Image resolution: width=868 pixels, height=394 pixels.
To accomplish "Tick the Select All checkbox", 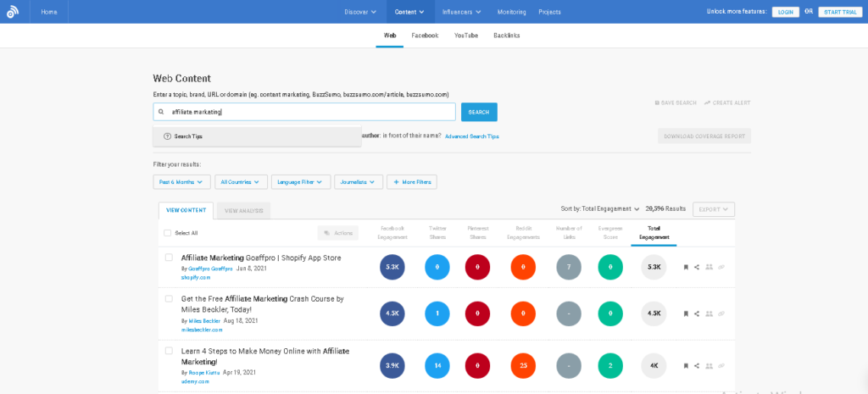I will click(168, 233).
